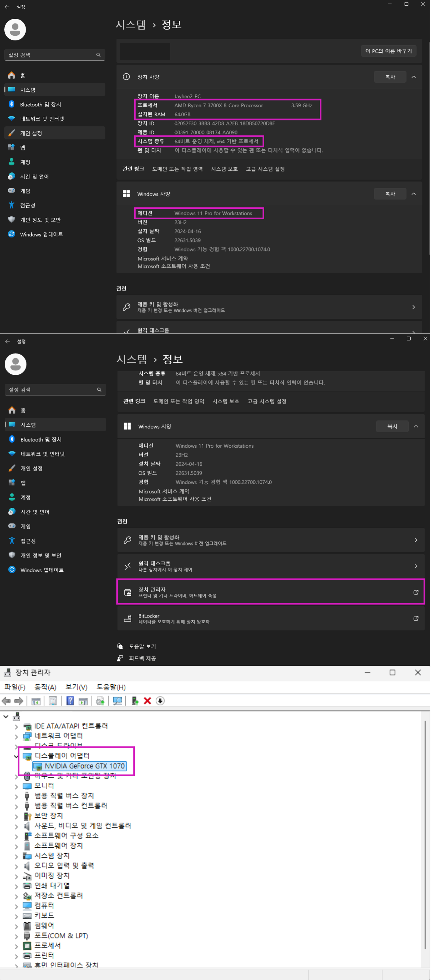The height and width of the screenshot is (980, 434).
Task: Open 계정 in Settings window showing 장치 사양
Action: click(x=55, y=162)
